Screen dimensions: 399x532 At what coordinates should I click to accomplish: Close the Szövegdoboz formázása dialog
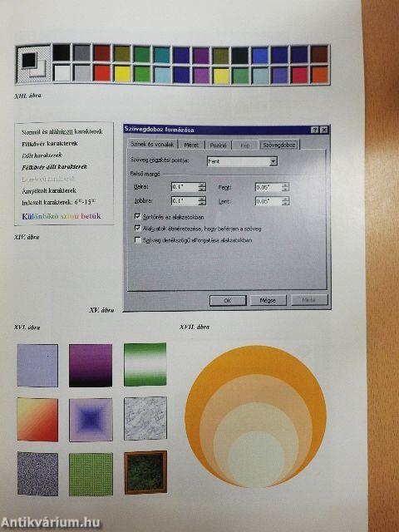click(x=324, y=130)
